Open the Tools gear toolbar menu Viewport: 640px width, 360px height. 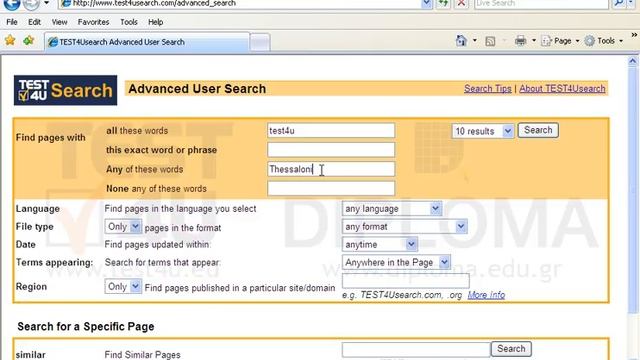604,41
